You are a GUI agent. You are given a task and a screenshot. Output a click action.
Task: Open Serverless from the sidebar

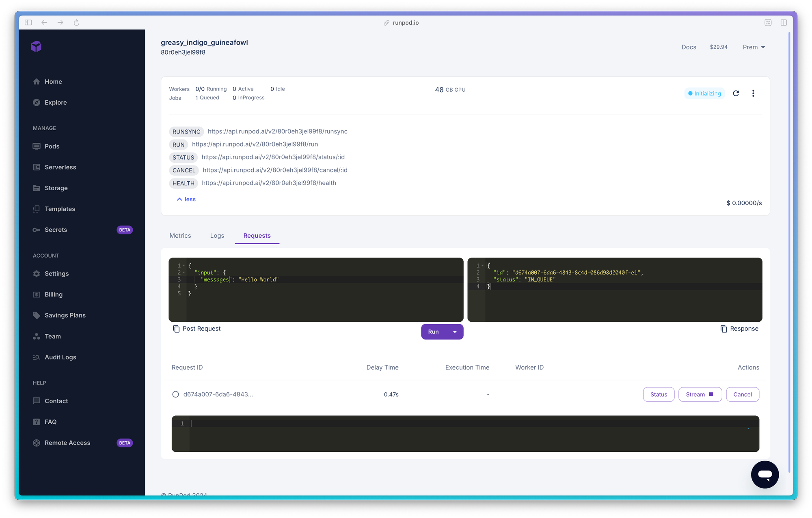coord(60,167)
